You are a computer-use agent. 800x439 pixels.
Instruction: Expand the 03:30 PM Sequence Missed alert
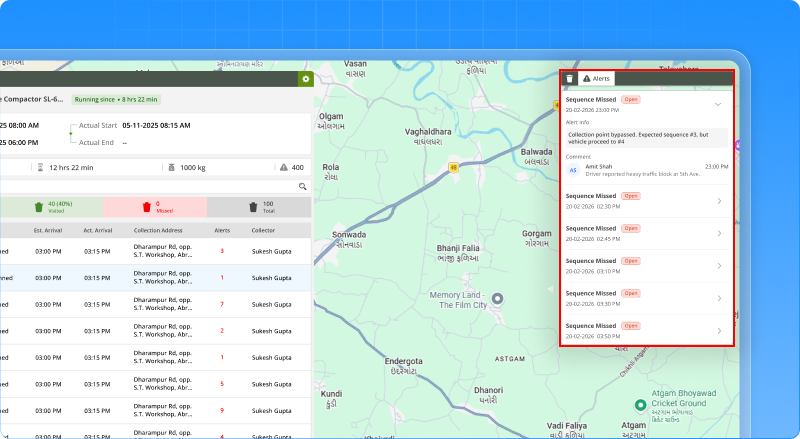pos(718,298)
